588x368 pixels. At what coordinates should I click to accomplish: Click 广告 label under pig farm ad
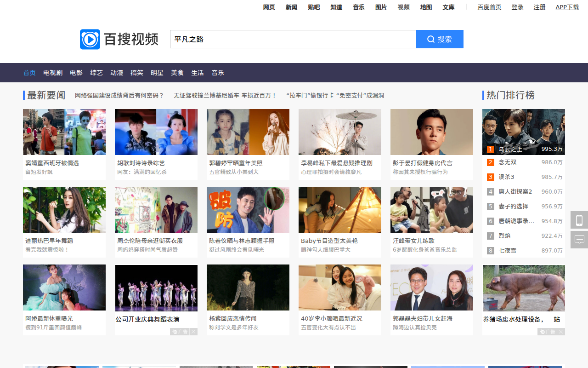548,332
